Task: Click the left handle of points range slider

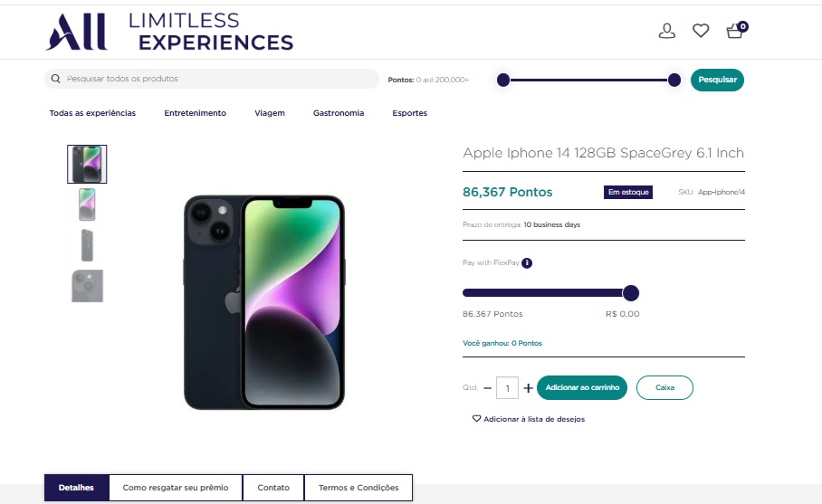Action: click(503, 80)
